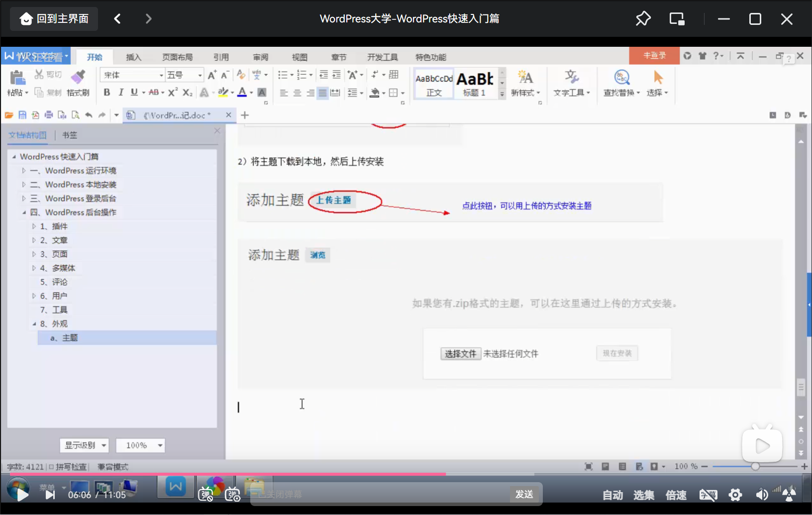The image size is (812, 515).
Task: Open new document tab with plus
Action: [245, 115]
